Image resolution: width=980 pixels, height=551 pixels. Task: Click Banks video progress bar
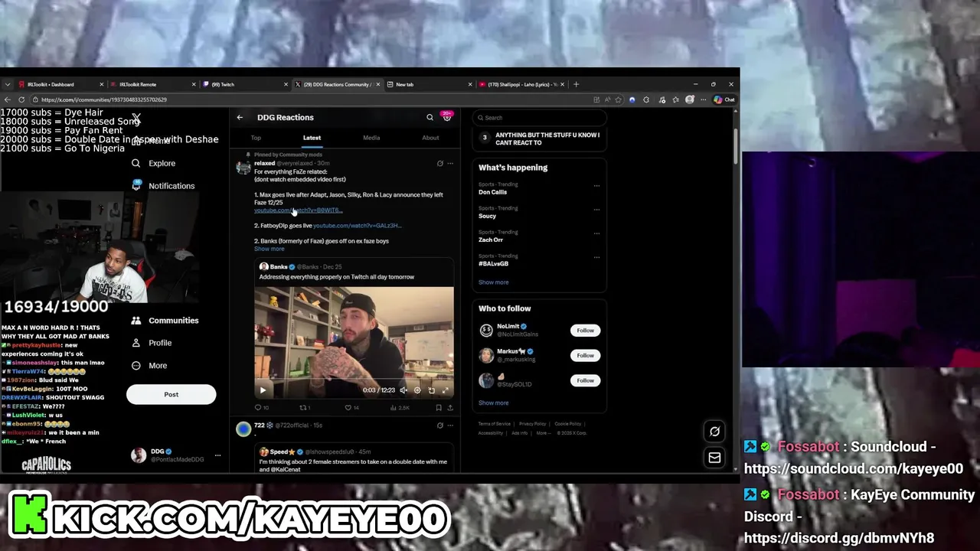[x=354, y=380]
